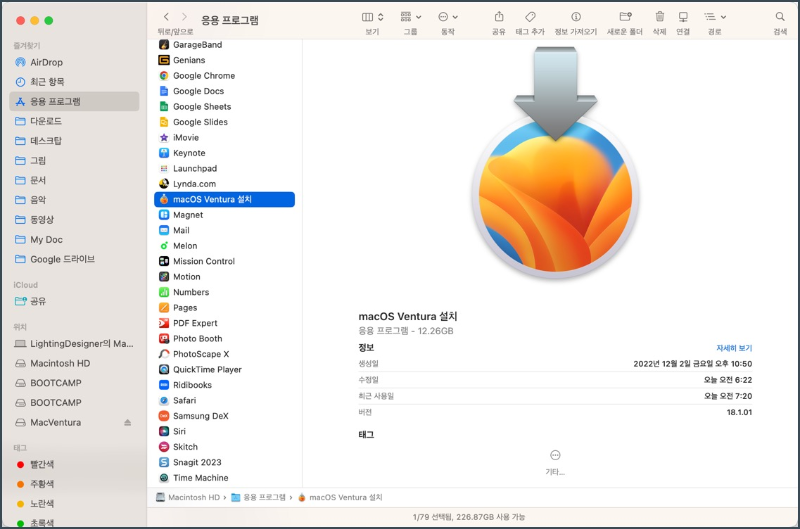Select Magnet in the app list
This screenshot has height=529, width=800.
[x=224, y=215]
